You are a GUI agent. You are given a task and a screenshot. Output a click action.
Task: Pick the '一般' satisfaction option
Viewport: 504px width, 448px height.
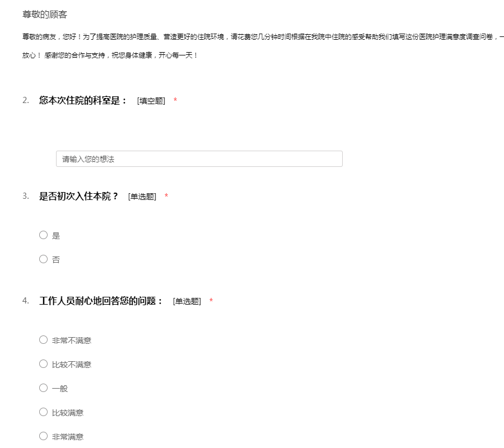(43, 388)
